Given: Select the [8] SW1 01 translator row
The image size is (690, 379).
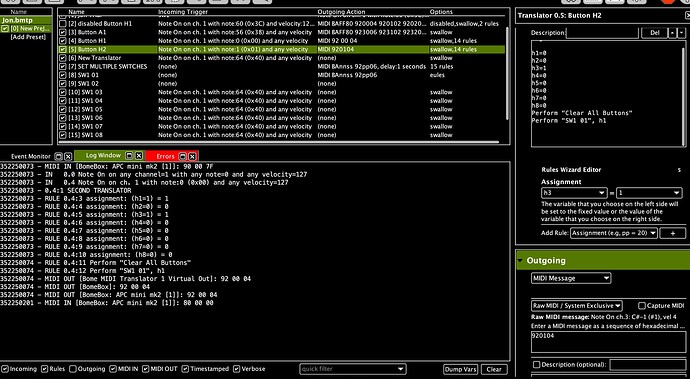Looking at the screenshot, I should point(282,75).
